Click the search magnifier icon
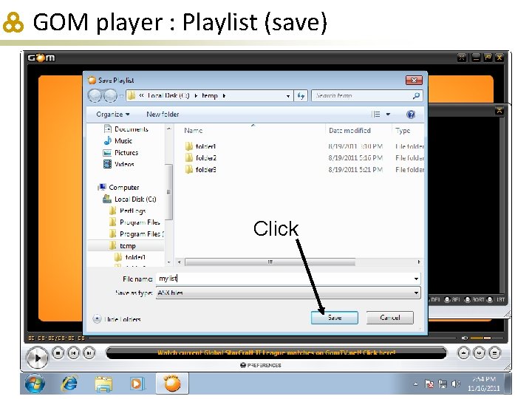The width and height of the screenshot is (532, 399). [x=416, y=95]
